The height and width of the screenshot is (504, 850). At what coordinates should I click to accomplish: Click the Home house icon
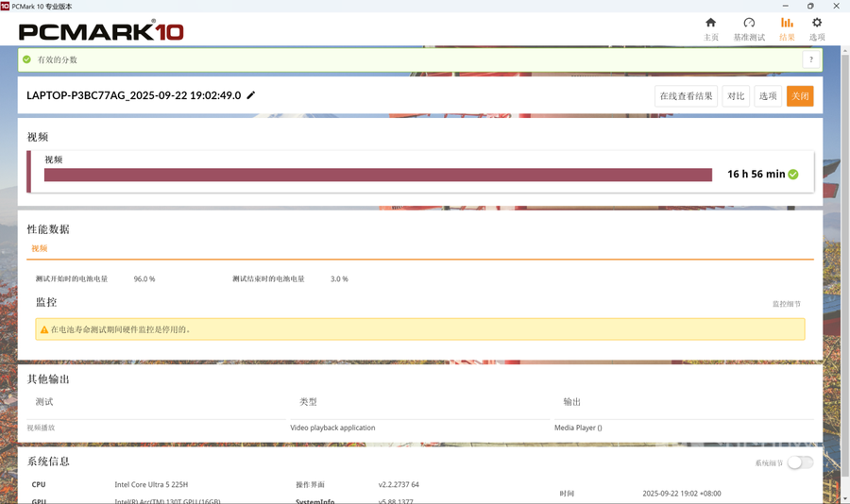point(710,24)
